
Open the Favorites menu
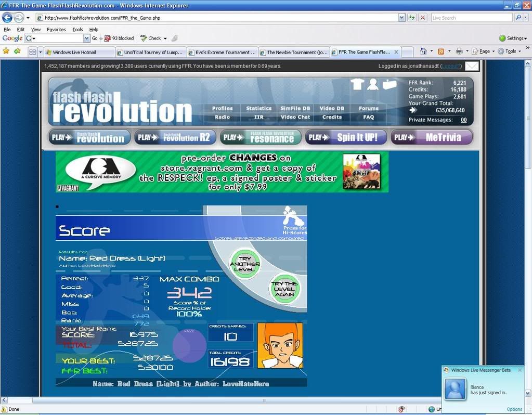[x=56, y=30]
